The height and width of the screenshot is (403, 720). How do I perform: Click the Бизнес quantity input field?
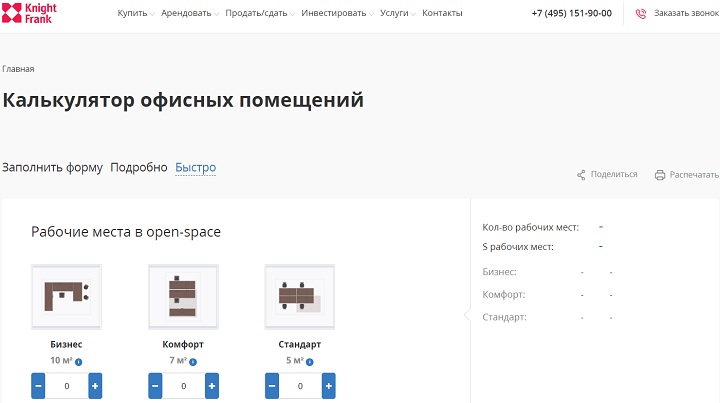[67, 386]
